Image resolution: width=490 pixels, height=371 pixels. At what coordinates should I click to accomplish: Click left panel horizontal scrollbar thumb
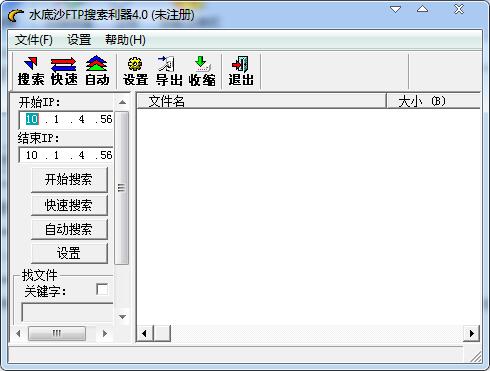coord(57,333)
